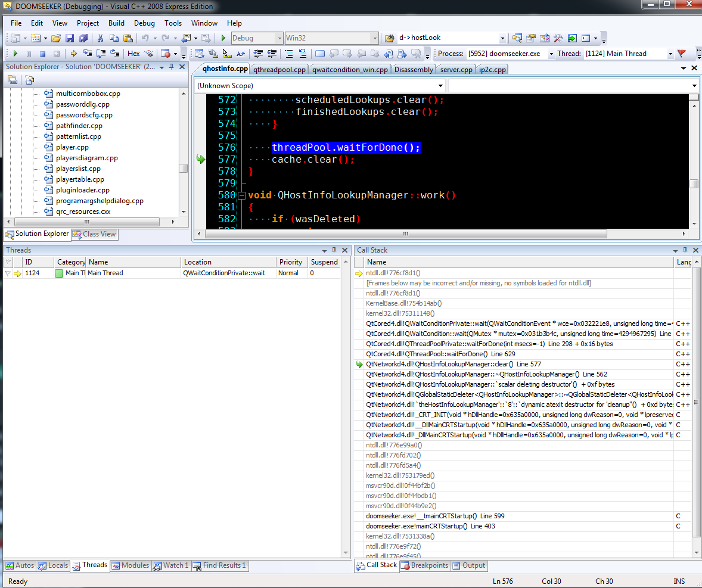Viewport: 702px width, 588px height.
Task: Open the Thread selector dropdown
Action: click(x=670, y=54)
